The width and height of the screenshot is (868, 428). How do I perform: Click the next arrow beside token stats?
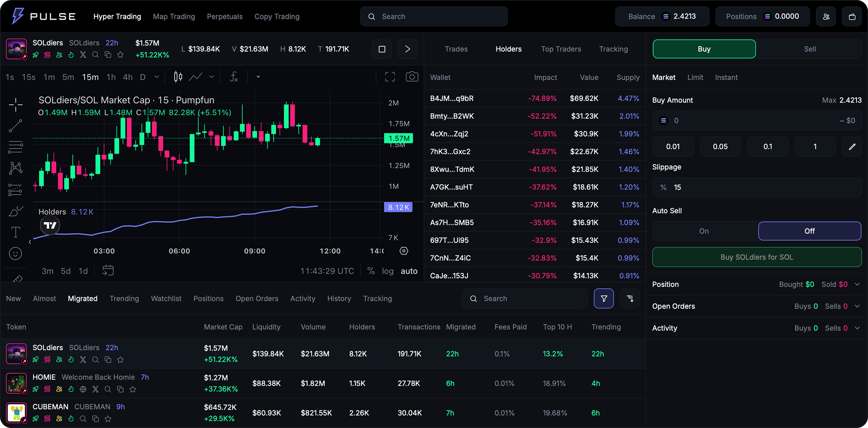tap(407, 49)
